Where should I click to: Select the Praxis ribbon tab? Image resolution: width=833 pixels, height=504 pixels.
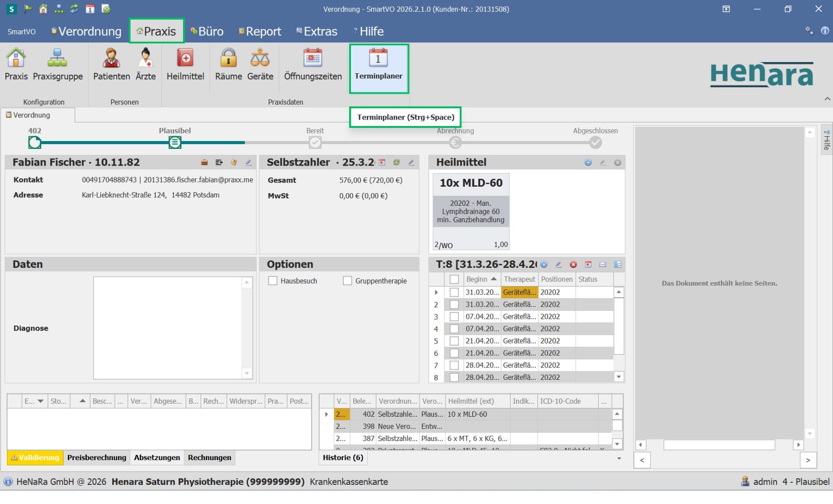point(156,31)
